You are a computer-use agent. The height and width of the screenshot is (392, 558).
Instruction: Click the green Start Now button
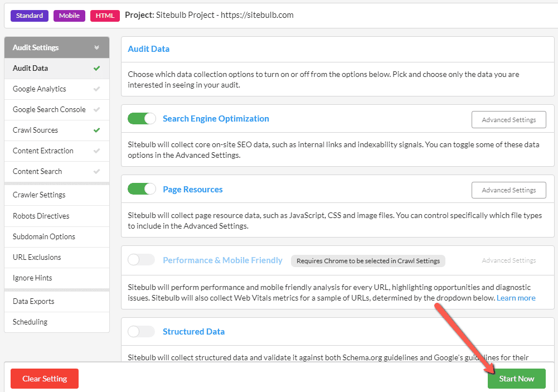tap(517, 379)
